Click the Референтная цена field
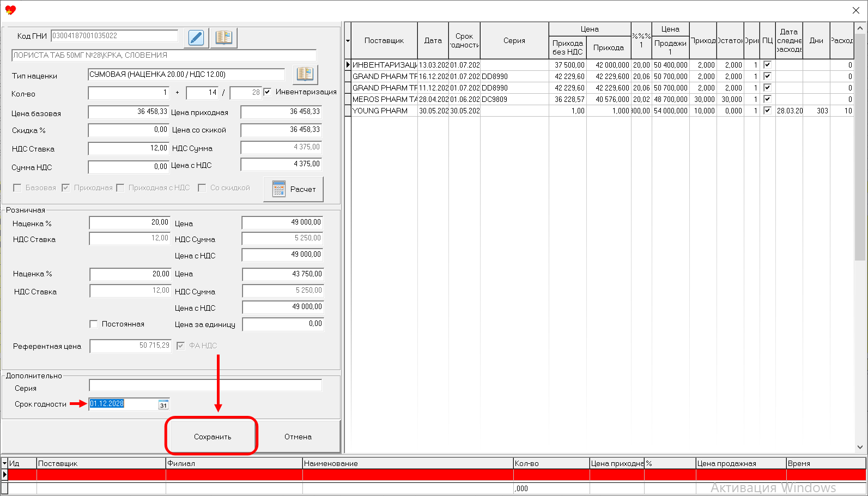Image resolution: width=868 pixels, height=496 pixels. [130, 346]
